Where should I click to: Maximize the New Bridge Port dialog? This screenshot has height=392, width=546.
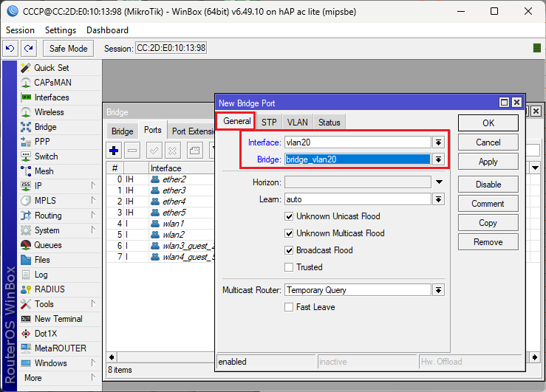coord(504,103)
